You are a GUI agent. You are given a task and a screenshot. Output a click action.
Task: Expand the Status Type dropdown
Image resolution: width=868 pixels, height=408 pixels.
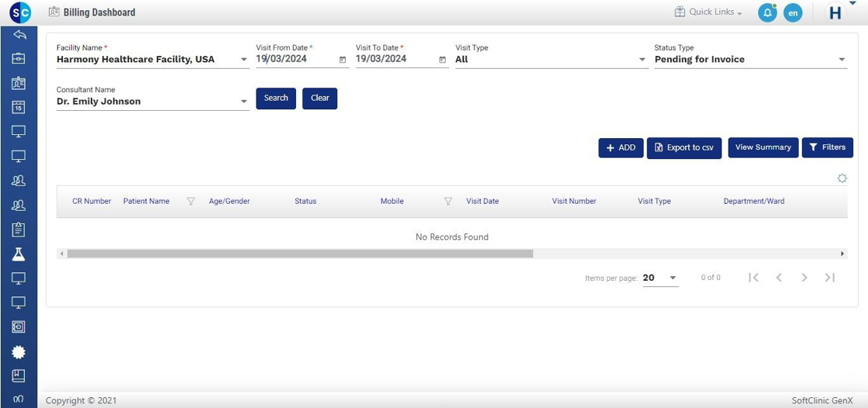coord(842,59)
